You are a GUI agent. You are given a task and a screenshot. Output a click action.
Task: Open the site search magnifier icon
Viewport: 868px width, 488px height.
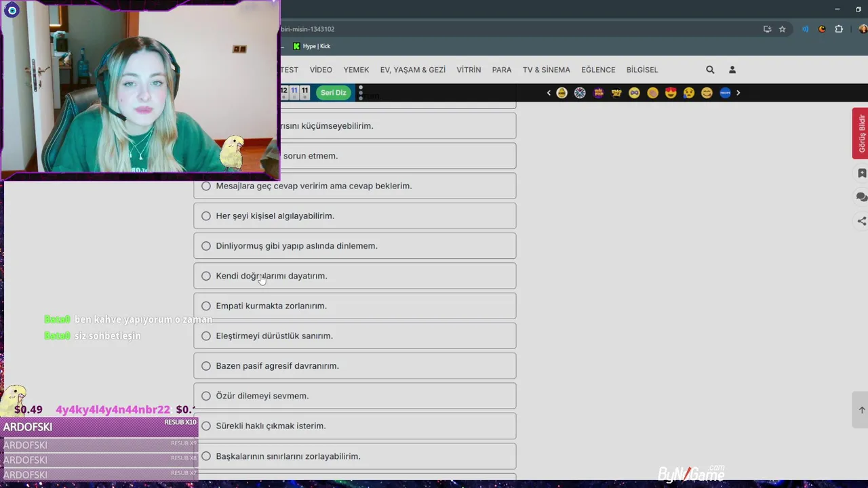pos(710,70)
